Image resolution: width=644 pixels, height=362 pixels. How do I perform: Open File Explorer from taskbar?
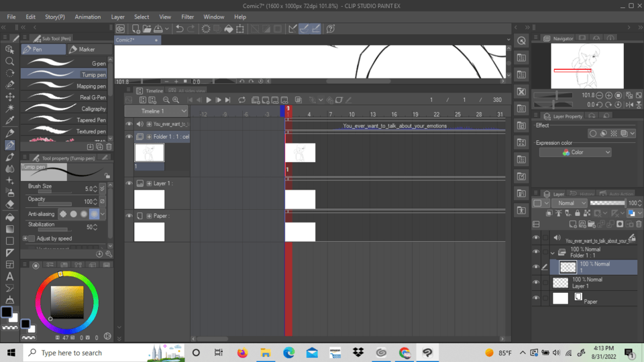[266, 353]
